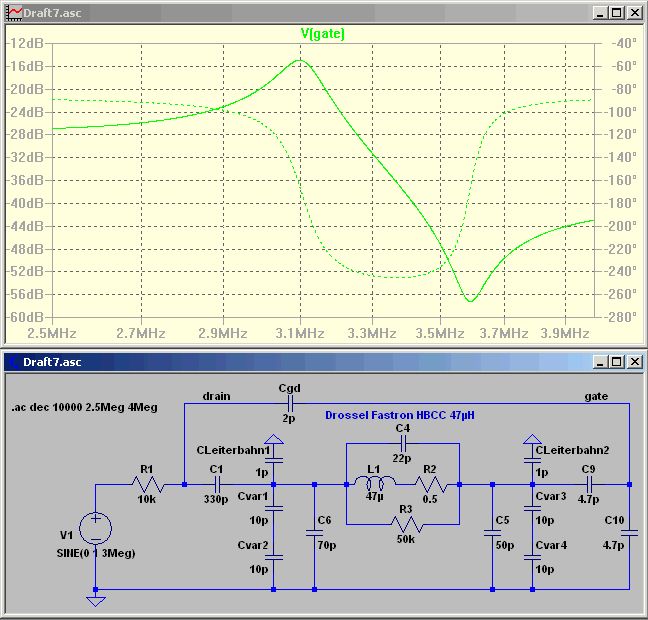The width and height of the screenshot is (648, 620).
Task: Click the V[gate] trace label
Action: click(322, 33)
